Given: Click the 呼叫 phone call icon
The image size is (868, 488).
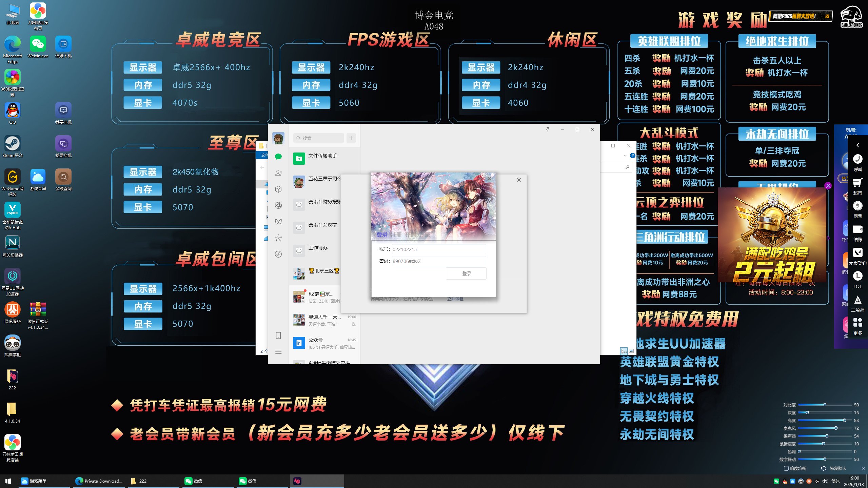Looking at the screenshot, I should coord(857,159).
